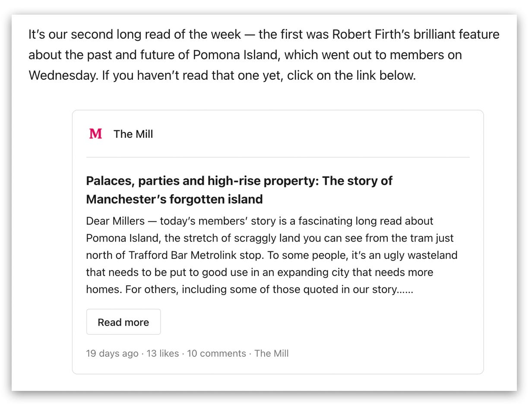532x409 pixels.
Task: Click the trailing ellipsis after "our story"
Action: [405, 289]
